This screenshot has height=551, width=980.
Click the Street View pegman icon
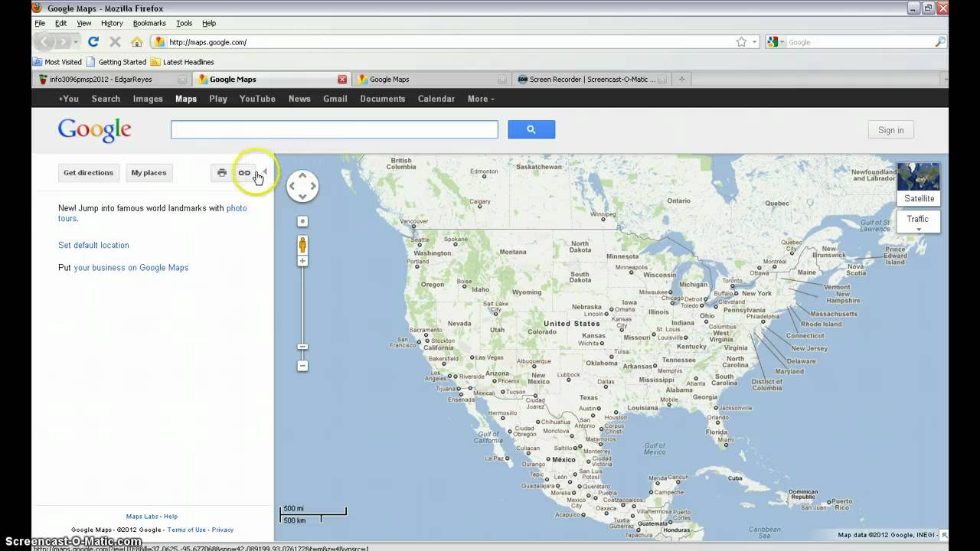point(302,245)
